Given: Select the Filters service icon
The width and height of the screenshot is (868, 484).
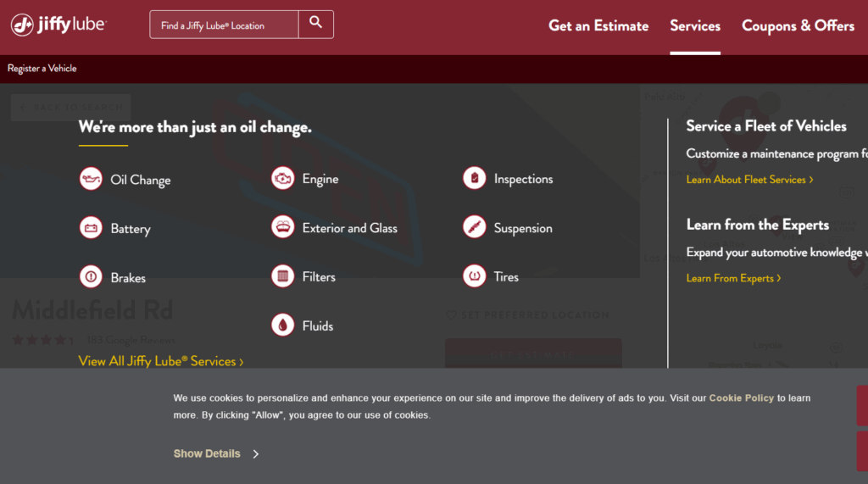Looking at the screenshot, I should click(x=282, y=275).
